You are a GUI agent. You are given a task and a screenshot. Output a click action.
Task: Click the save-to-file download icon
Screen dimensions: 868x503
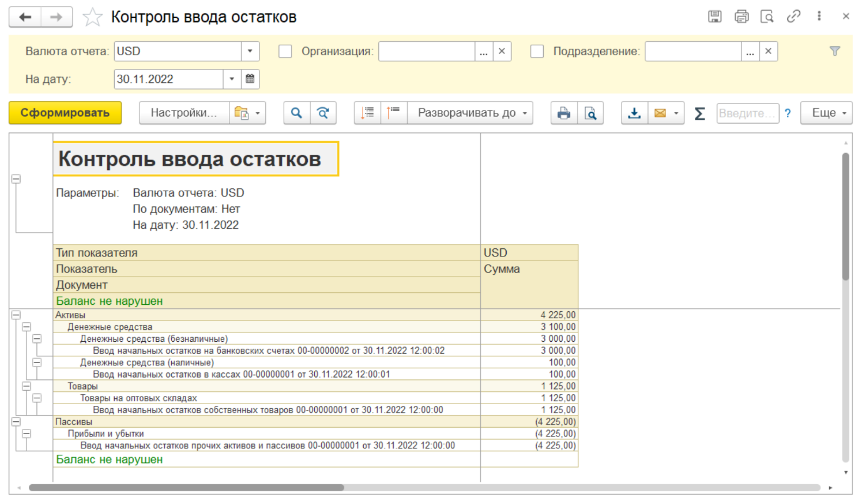tap(634, 113)
